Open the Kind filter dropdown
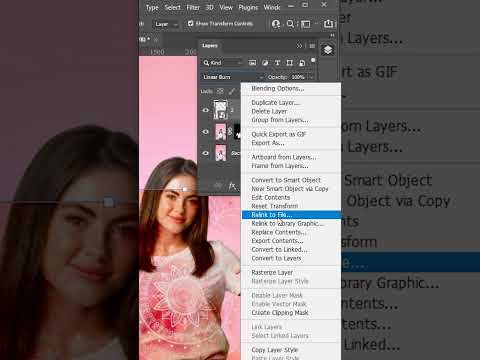Screen dimensions: 480x360 (223, 63)
